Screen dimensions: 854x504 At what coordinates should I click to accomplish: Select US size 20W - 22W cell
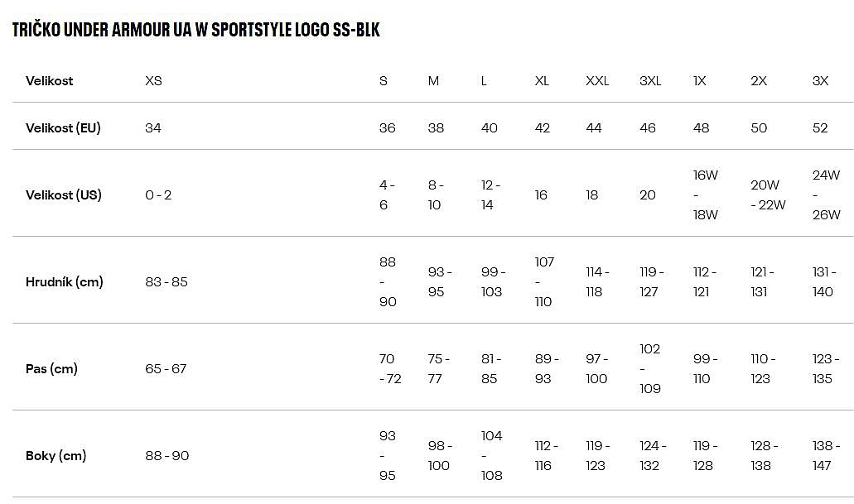click(768, 195)
